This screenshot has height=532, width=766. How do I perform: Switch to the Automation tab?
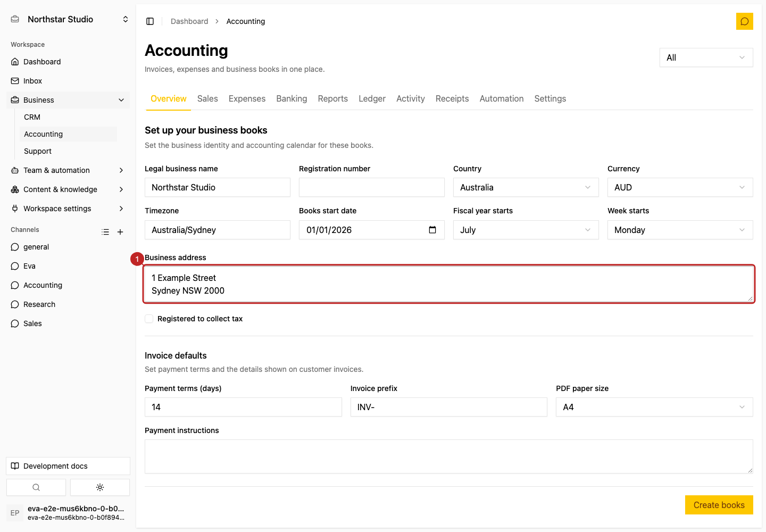(x=502, y=99)
